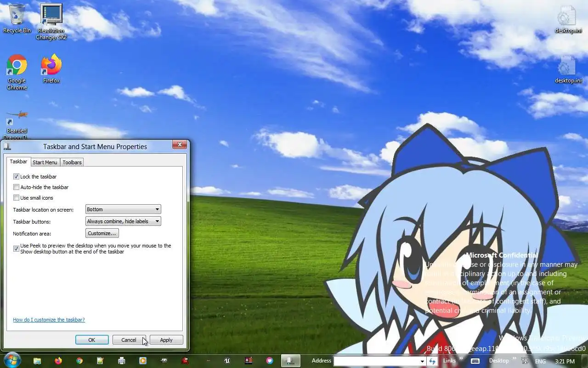Switch to the Toolbars tab
This screenshot has width=588, height=368.
coord(72,162)
